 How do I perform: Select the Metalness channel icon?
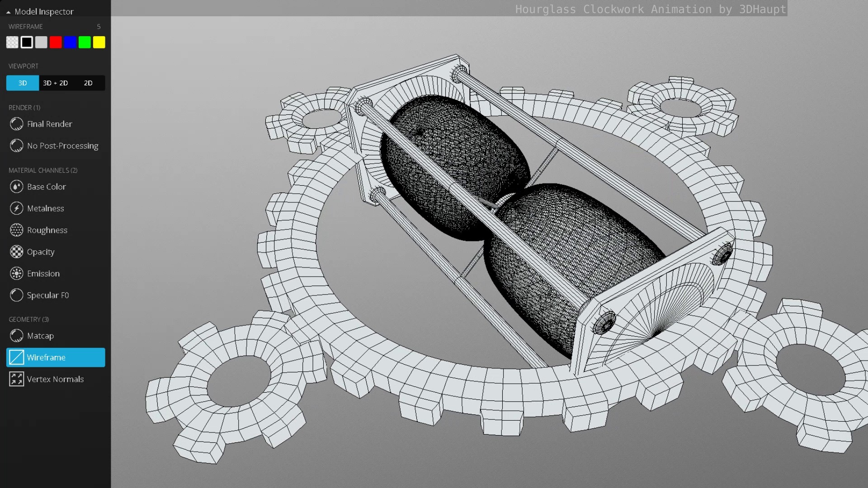[x=16, y=208]
